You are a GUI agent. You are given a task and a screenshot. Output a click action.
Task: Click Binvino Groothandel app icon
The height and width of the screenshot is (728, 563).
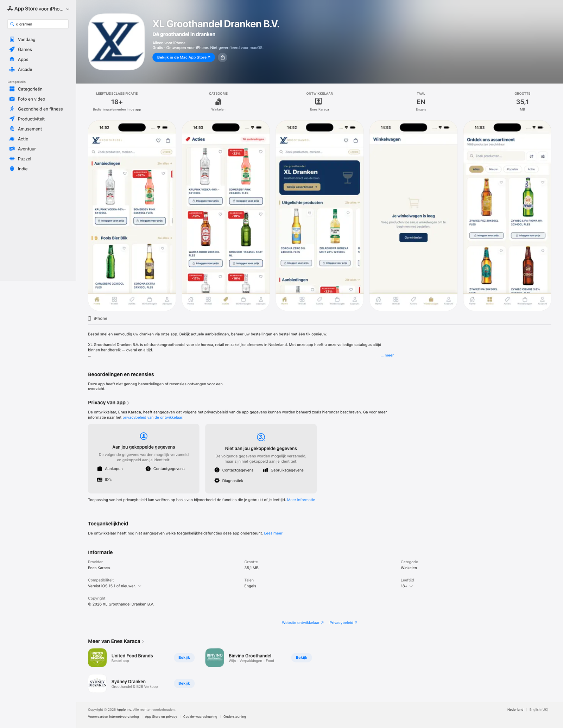coord(214,658)
